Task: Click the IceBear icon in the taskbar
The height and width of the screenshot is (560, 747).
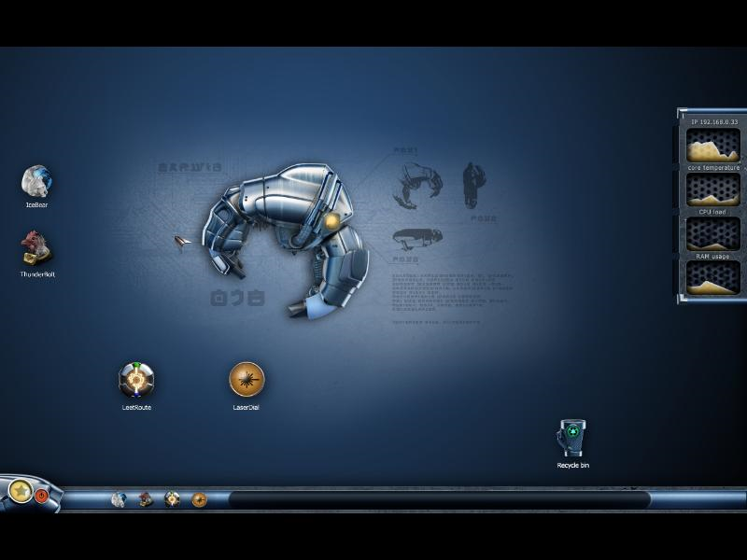Action: (x=119, y=499)
